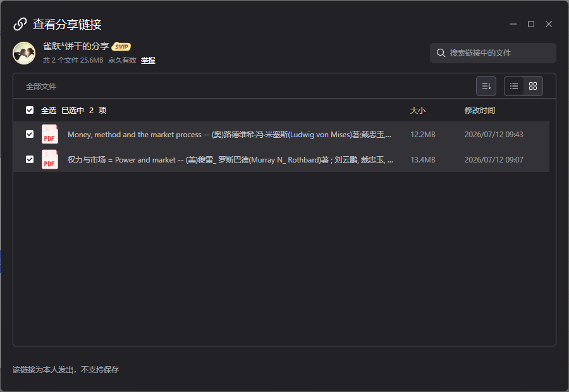The width and height of the screenshot is (569, 392).
Task: Switch to grid thumbnail view
Action: 533,86
